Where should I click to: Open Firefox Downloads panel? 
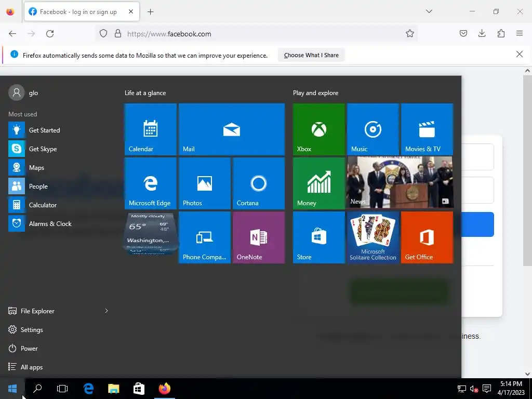(482, 34)
